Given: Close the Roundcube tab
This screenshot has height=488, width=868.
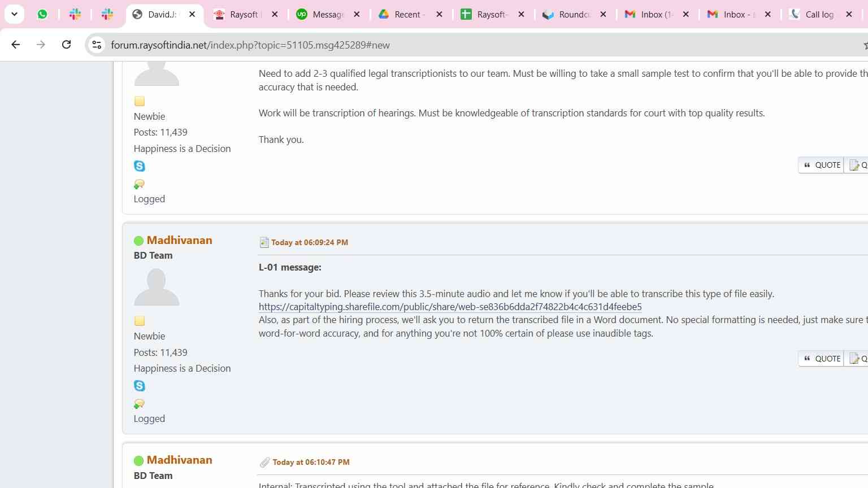Looking at the screenshot, I should [603, 14].
